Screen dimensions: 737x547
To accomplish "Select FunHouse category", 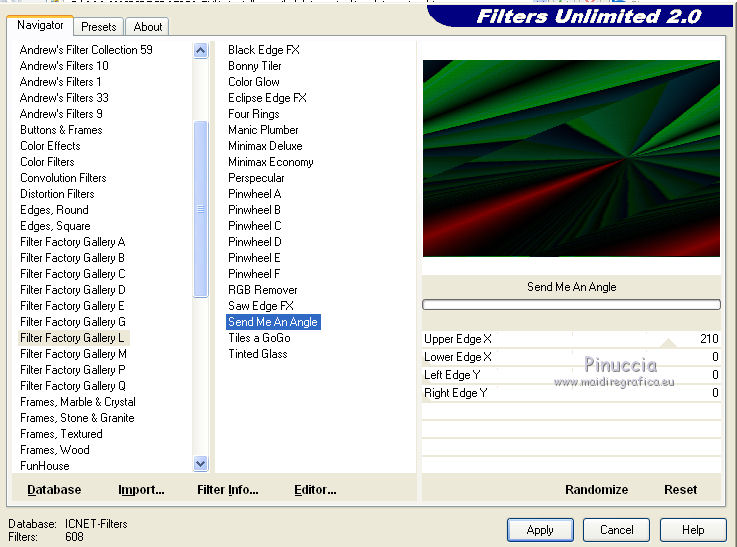I will pyautogui.click(x=45, y=465).
